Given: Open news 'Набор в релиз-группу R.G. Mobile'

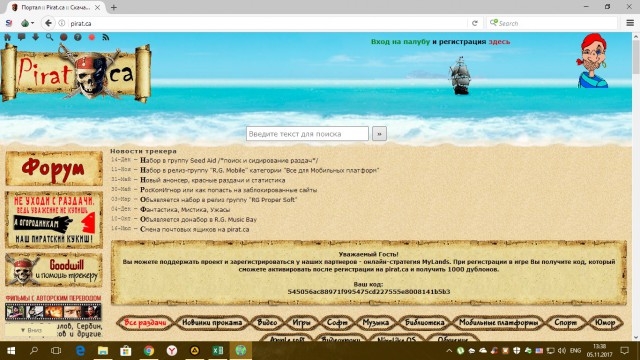Looking at the screenshot, I should coord(260,170).
